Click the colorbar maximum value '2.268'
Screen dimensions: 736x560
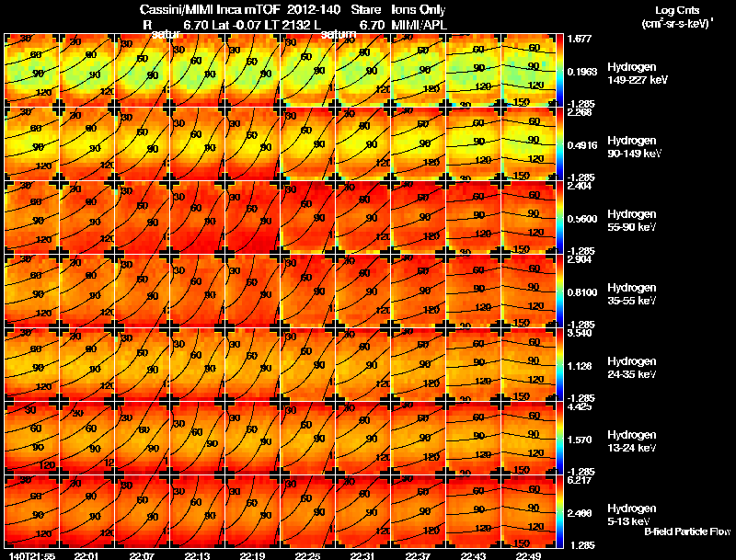point(580,112)
